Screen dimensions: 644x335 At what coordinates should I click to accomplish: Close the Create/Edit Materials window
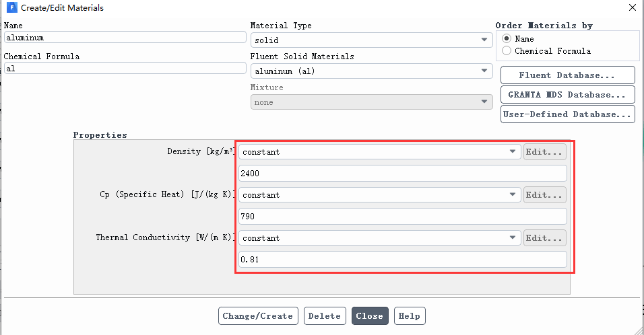633,7
